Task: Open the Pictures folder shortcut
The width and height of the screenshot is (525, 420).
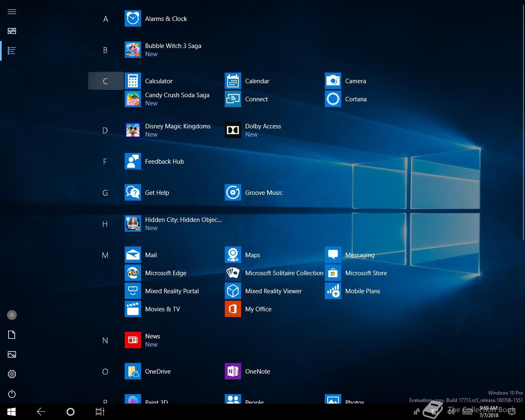Action: click(12, 354)
